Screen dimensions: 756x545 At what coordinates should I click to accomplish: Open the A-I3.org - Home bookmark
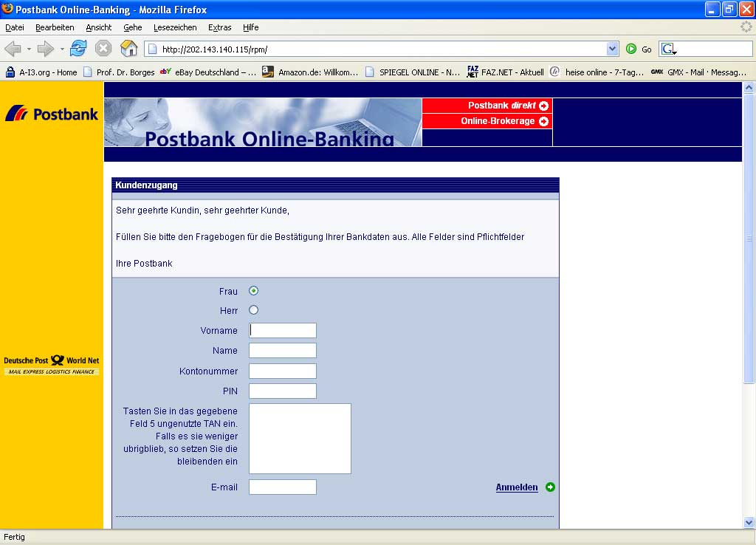click(41, 72)
